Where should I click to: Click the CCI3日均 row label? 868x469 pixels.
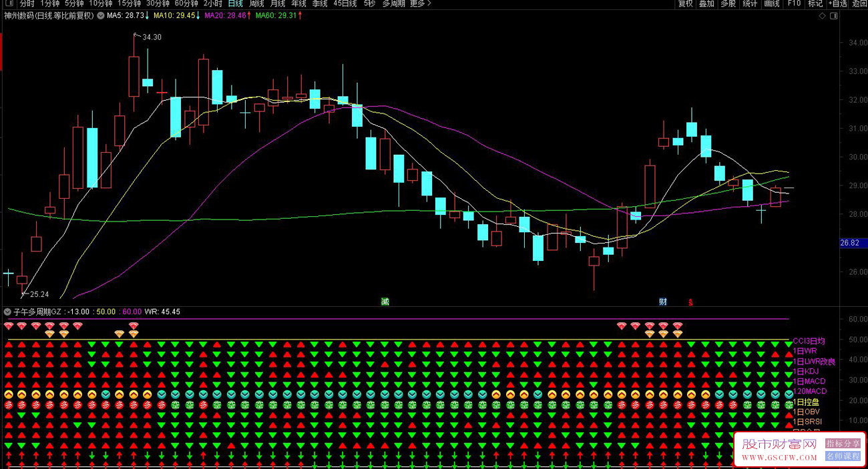point(809,341)
